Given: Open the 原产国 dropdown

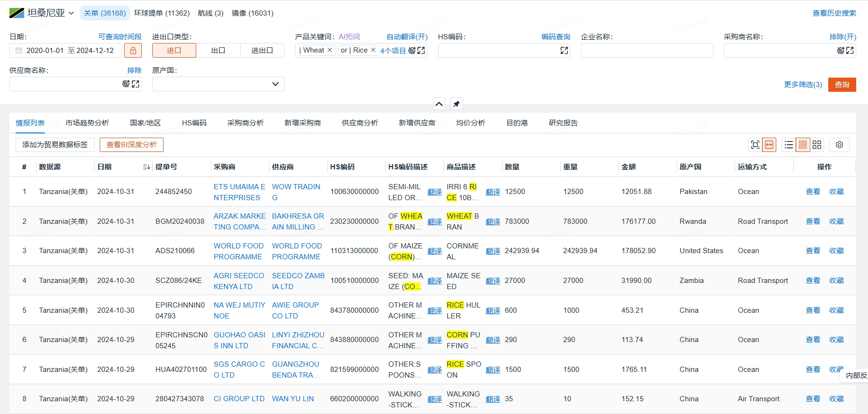Looking at the screenshot, I should (x=218, y=84).
